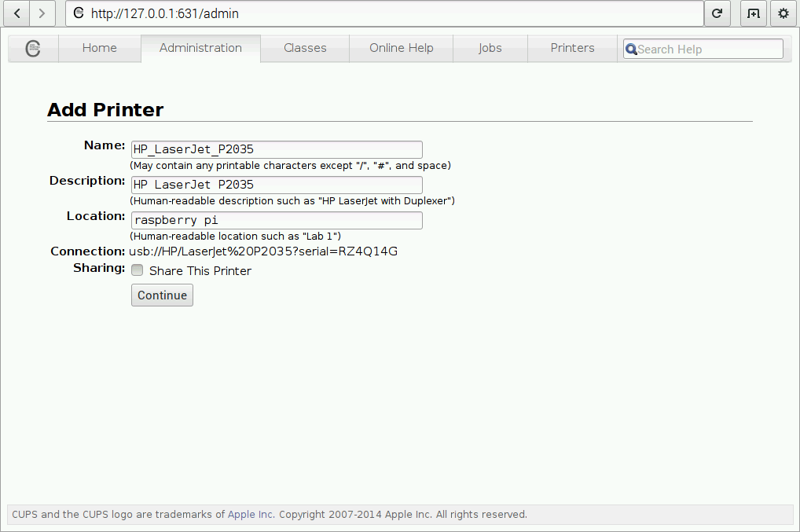The height and width of the screenshot is (532, 800).
Task: Click the Name: label
Action: [105, 145]
